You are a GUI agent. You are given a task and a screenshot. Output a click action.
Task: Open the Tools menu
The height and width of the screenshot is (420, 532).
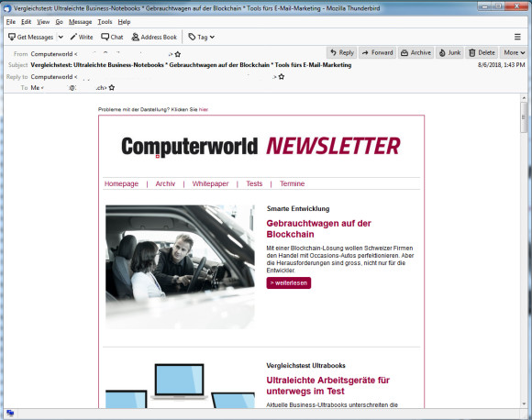tap(105, 22)
